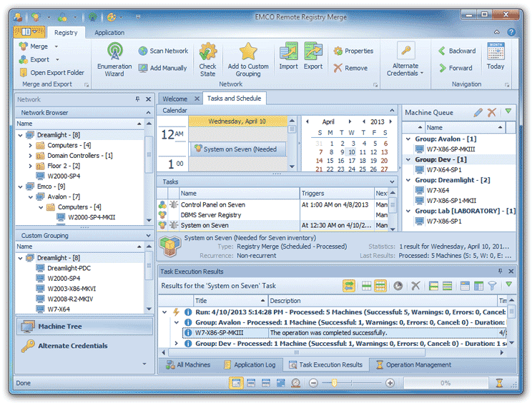Viewport: 532px width, 403px height.
Task: Click the Remove red X in the ribbon
Action: [338, 68]
